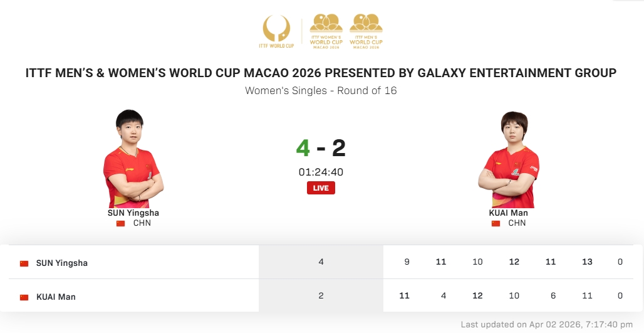Click the flag icon in SUN Yingsha's table row

[24, 263]
